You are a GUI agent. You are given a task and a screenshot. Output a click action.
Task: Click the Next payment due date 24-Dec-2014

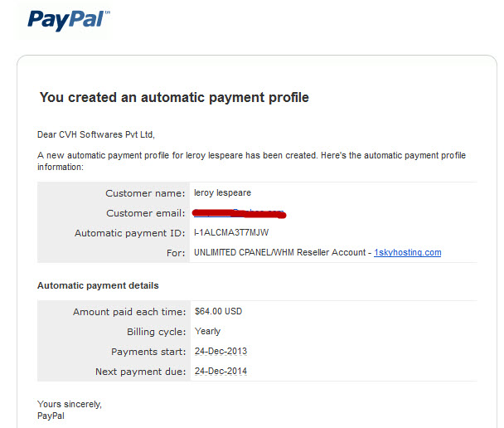point(220,371)
